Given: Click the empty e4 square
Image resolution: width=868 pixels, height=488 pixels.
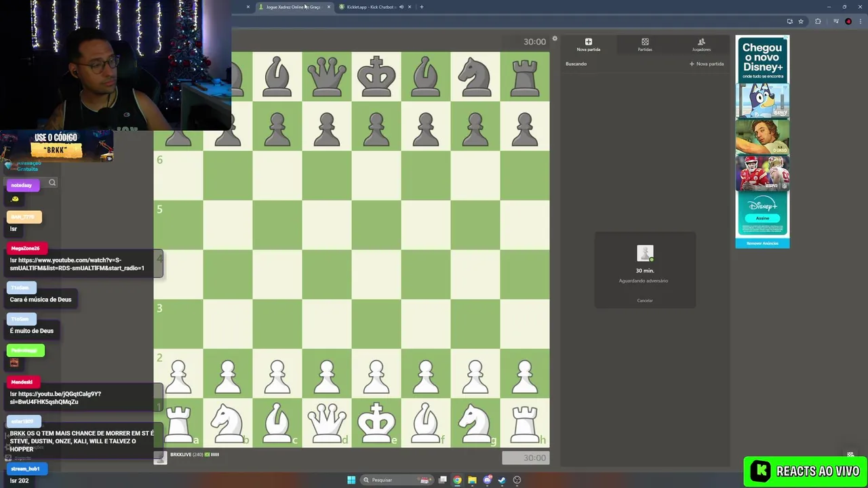Looking at the screenshot, I should point(376,274).
